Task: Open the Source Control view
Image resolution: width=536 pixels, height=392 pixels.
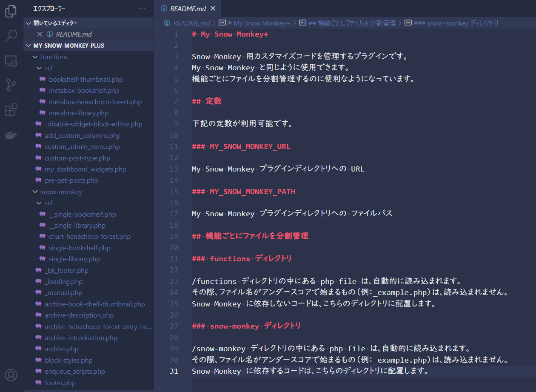Action: pos(11,85)
